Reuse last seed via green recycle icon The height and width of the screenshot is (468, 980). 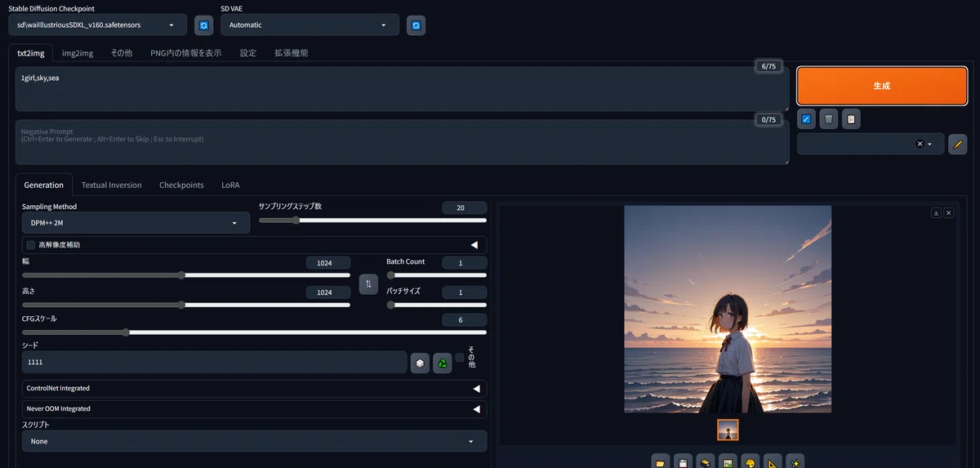442,363
